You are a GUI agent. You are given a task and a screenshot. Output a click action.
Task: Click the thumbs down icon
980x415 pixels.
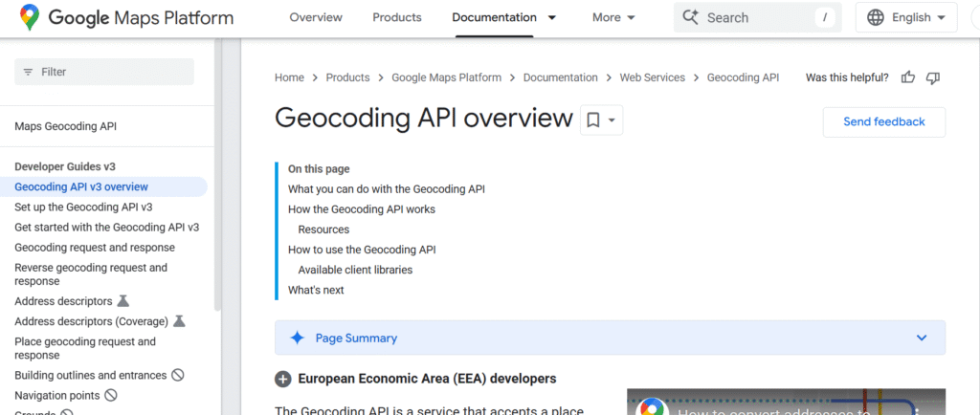(933, 77)
